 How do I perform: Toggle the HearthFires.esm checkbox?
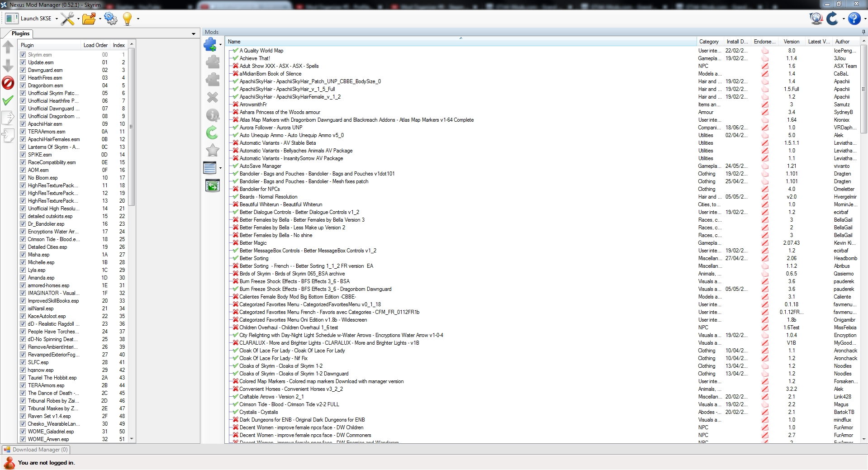tap(23, 78)
